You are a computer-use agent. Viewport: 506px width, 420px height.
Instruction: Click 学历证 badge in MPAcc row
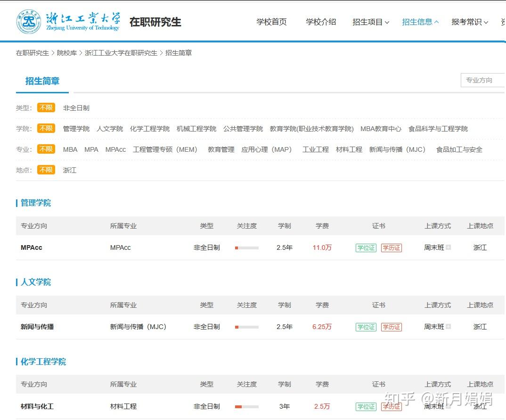coord(391,247)
